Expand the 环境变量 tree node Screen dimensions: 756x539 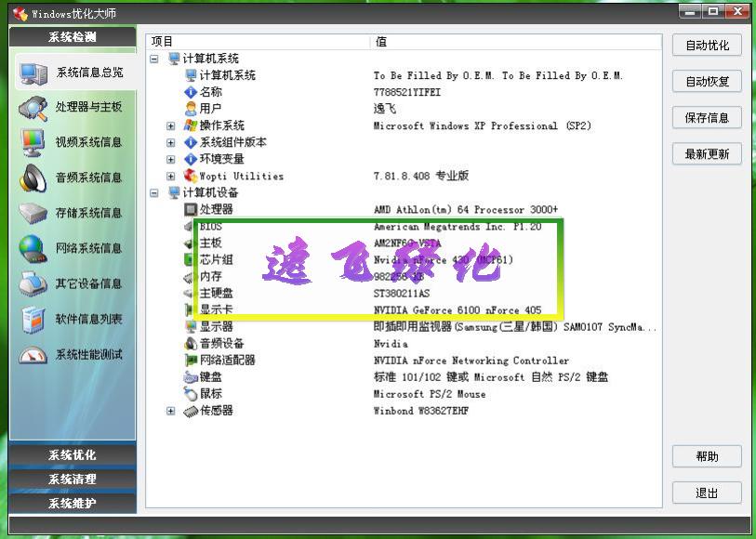(x=171, y=160)
